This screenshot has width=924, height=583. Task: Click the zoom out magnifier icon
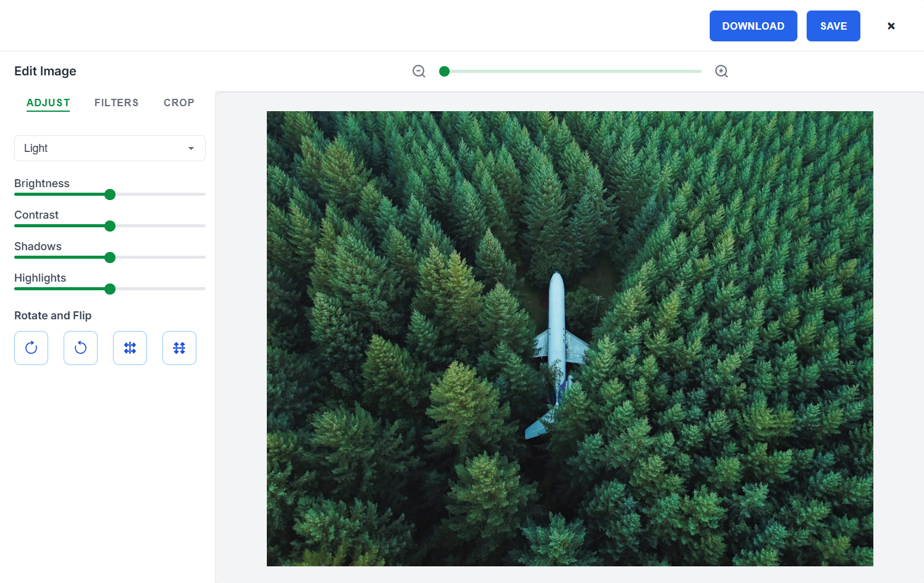click(x=419, y=71)
